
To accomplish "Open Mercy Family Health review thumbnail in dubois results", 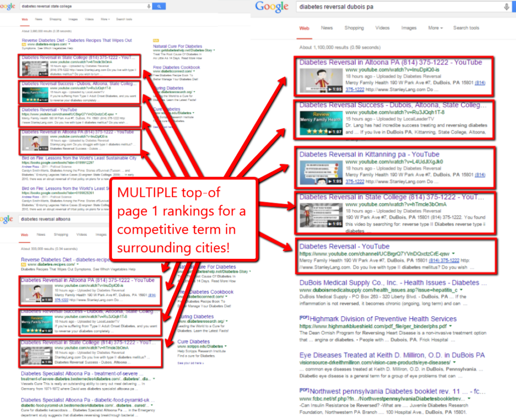I will click(321, 123).
